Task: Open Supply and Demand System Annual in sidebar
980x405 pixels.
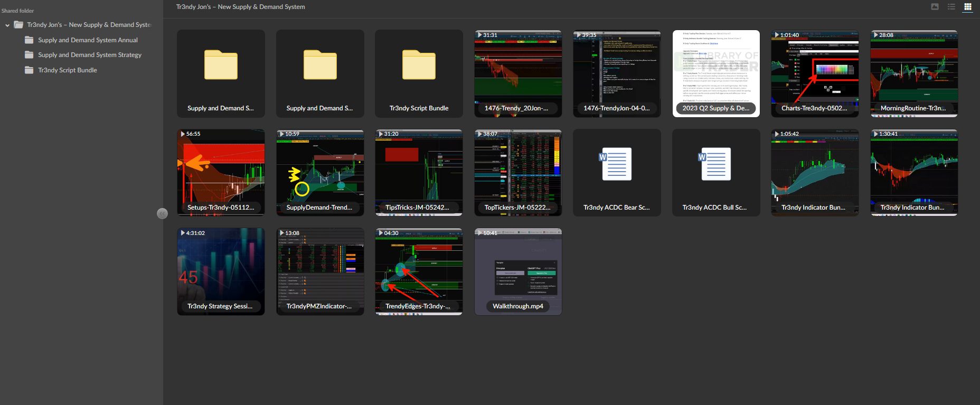Action: tap(88, 40)
